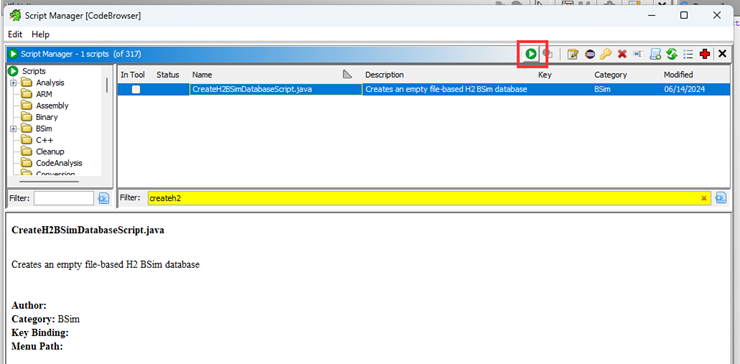Open script directories list icon
The height and width of the screenshot is (364, 740).
688,54
